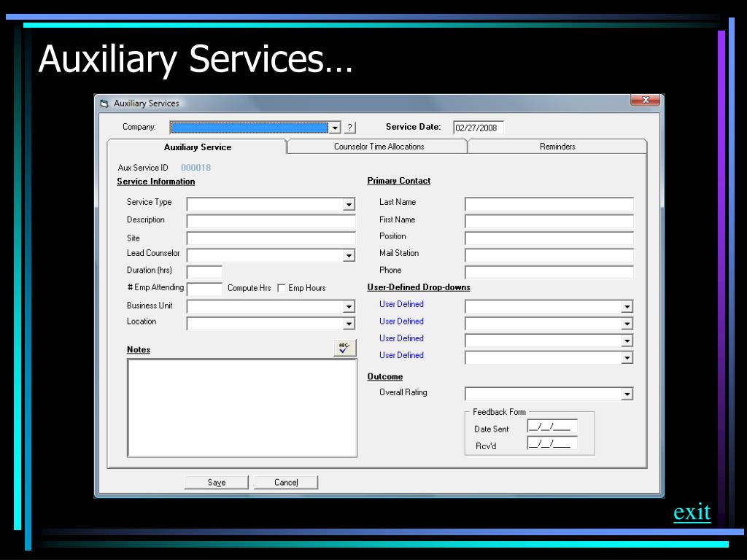Screen dimensions: 747x560
Task: Open the Reminders tab
Action: [557, 146]
